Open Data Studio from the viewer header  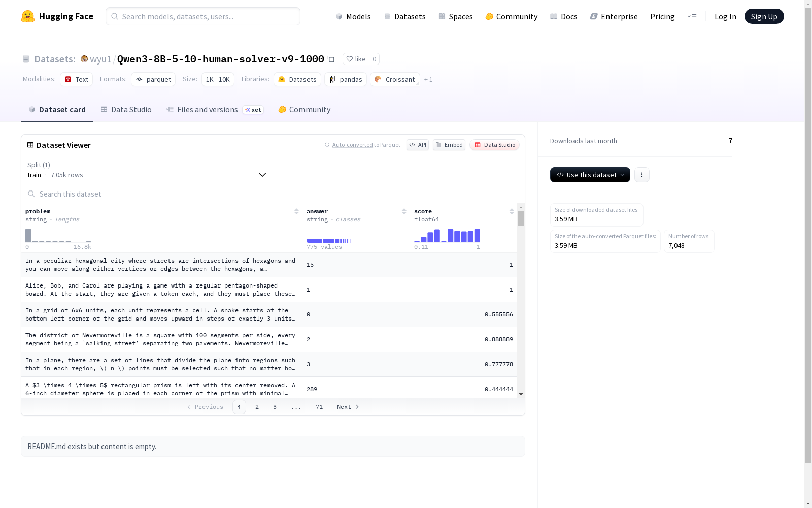[494, 145]
